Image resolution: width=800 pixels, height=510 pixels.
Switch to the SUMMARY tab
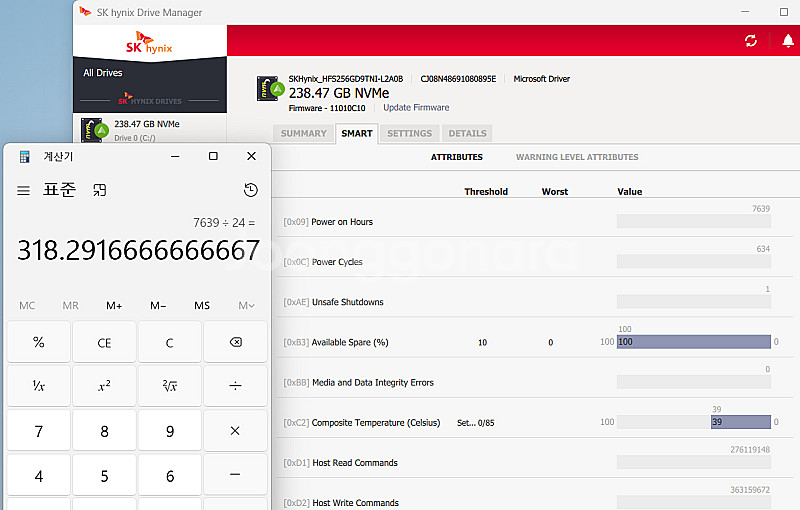click(x=304, y=134)
